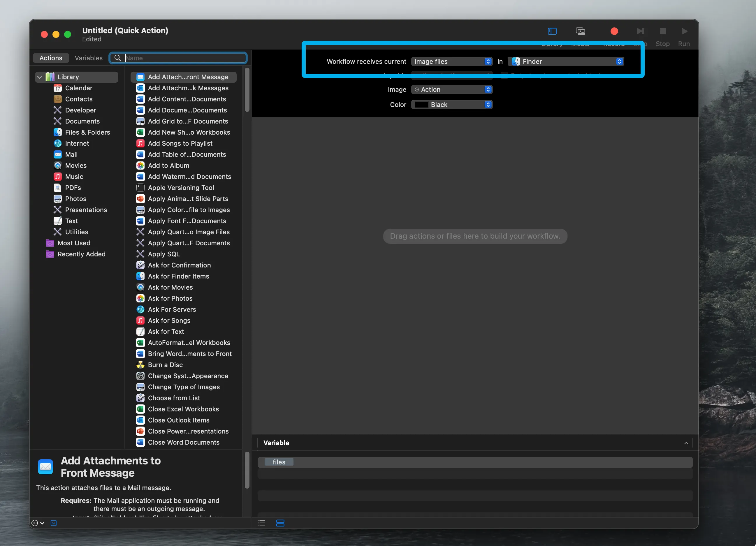Select the workflow segments view icon
Image resolution: width=756 pixels, height=546 pixels.
(x=280, y=523)
